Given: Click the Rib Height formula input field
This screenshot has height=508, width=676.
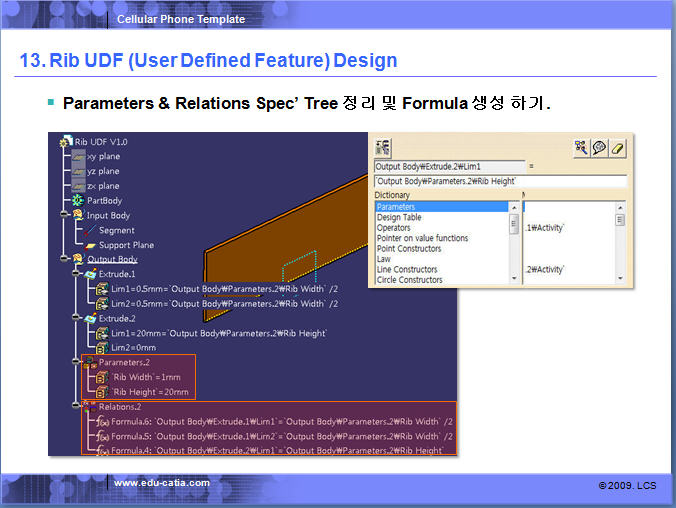Looking at the screenshot, I should (501, 181).
